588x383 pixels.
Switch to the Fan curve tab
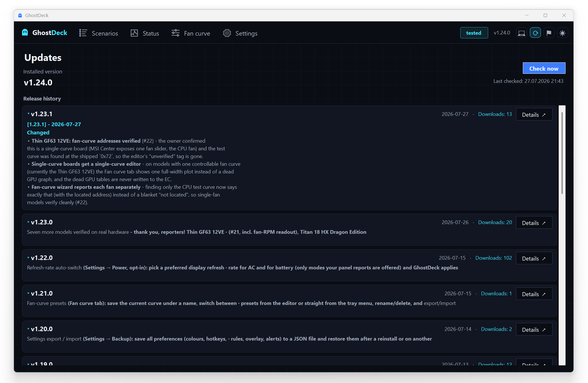pos(191,33)
